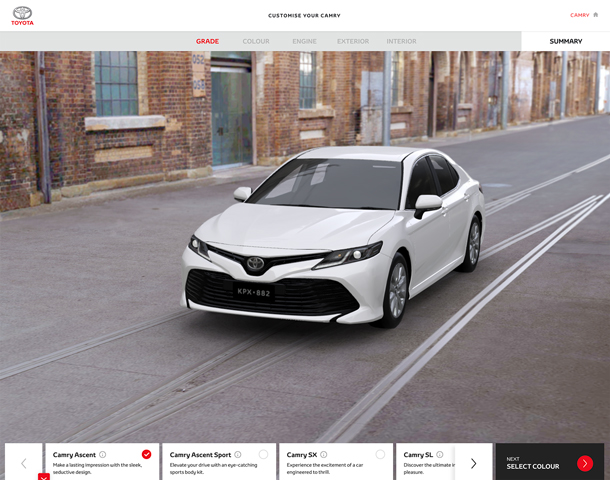The image size is (610, 480).
Task: Switch to the Grade tab
Action: pyautogui.click(x=207, y=41)
